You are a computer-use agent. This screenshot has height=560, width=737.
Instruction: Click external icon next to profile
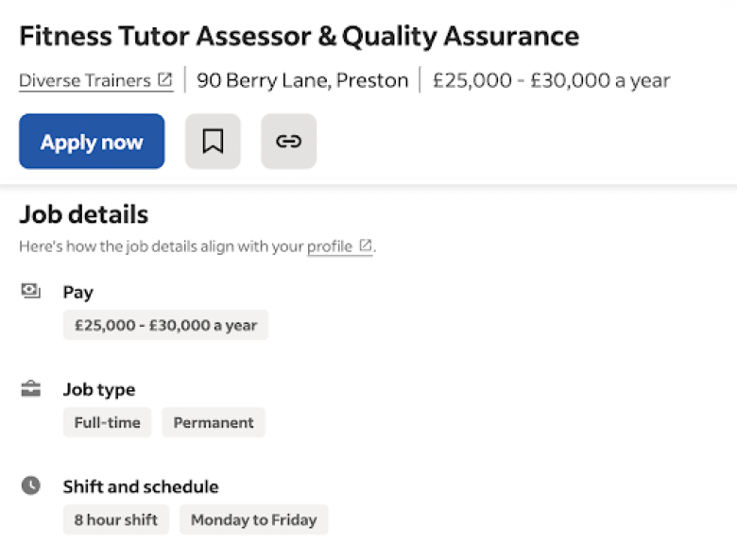[x=366, y=246]
